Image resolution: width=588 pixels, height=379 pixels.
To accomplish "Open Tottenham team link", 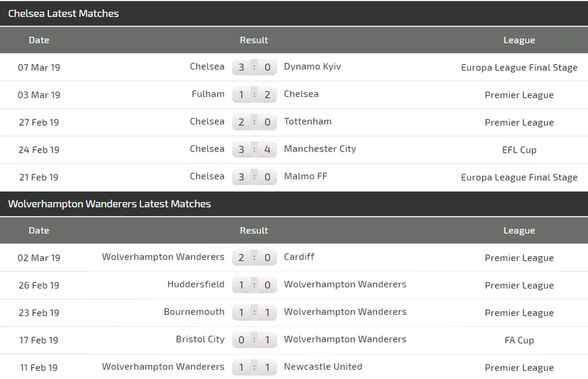I will [308, 122].
